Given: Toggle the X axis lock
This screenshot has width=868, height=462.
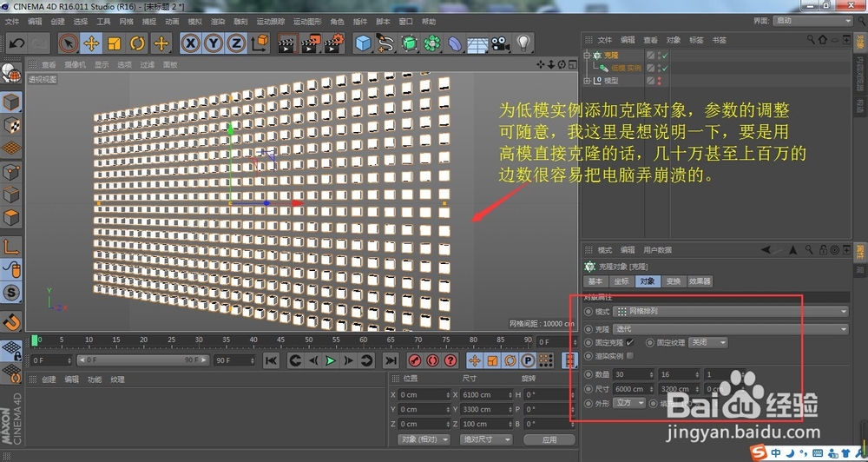Looking at the screenshot, I should click(190, 43).
